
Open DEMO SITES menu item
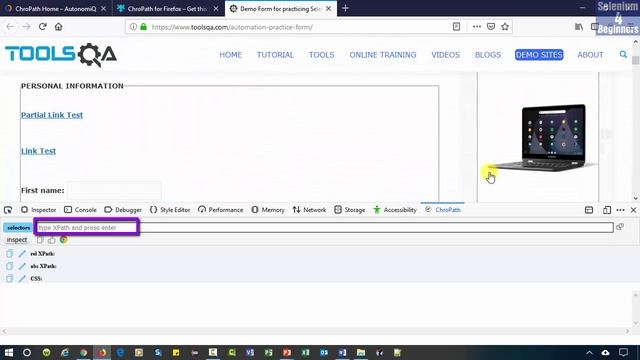coord(539,55)
